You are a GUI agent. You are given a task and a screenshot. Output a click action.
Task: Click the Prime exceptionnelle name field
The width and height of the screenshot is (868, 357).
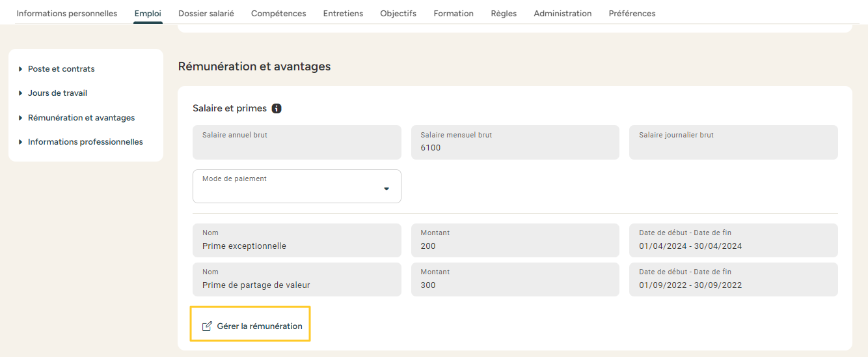(297, 240)
